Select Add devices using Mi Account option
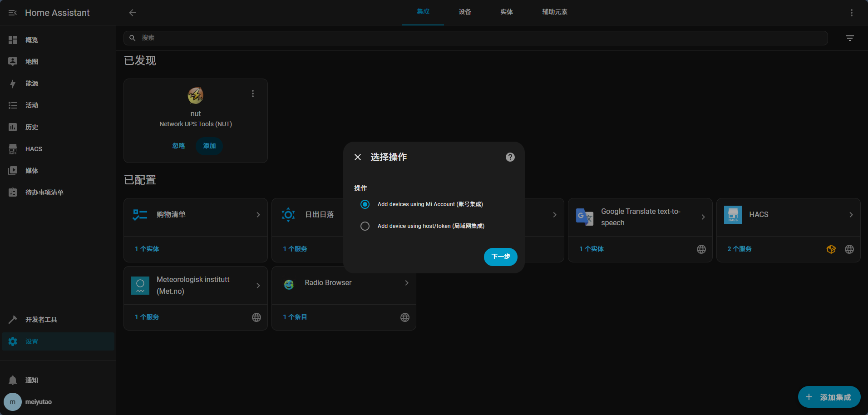This screenshot has width=868, height=415. click(x=365, y=204)
